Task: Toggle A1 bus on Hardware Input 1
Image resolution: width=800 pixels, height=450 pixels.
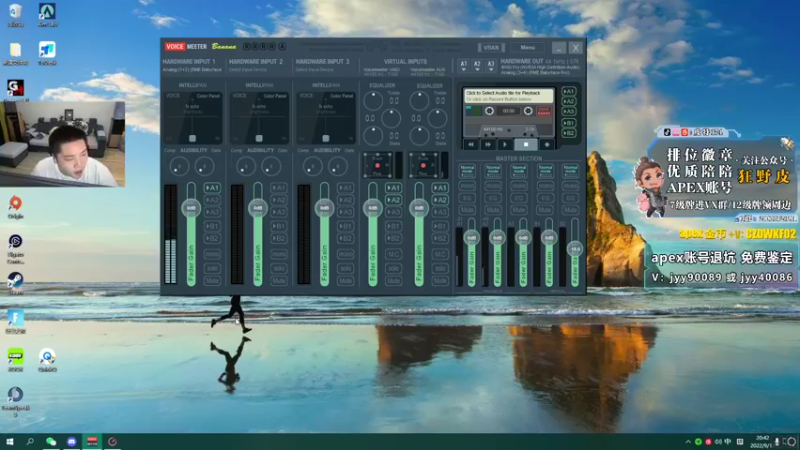Action: click(212, 188)
